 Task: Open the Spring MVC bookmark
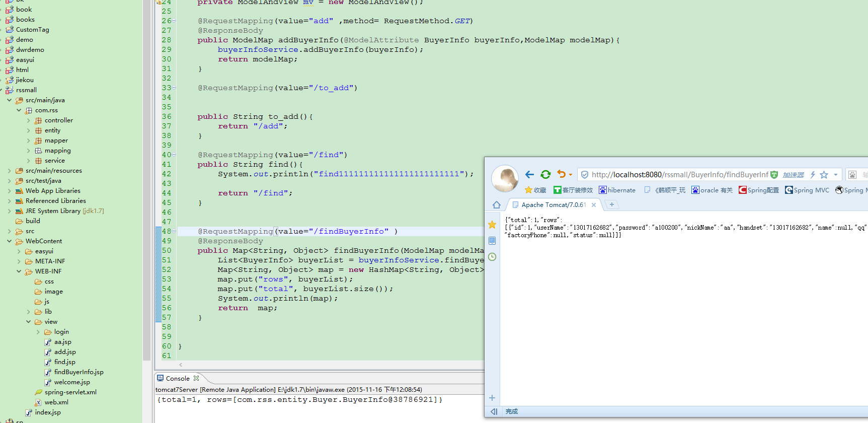[807, 190]
